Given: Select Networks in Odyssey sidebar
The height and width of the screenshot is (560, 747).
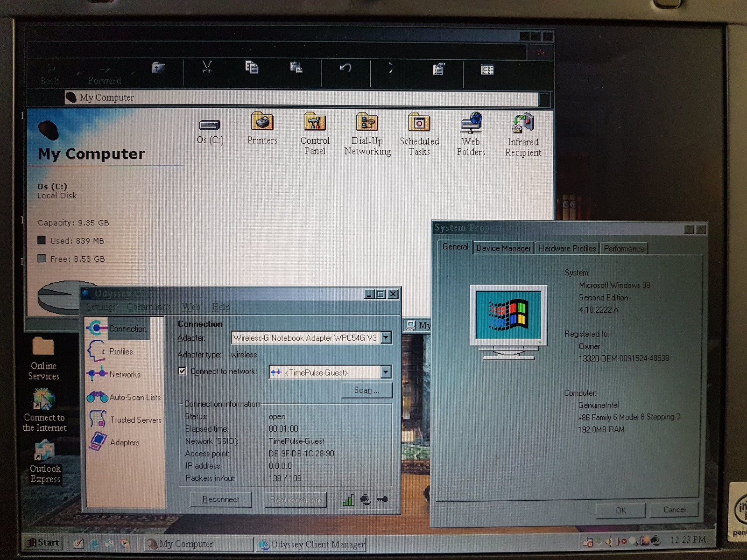Looking at the screenshot, I should [114, 374].
